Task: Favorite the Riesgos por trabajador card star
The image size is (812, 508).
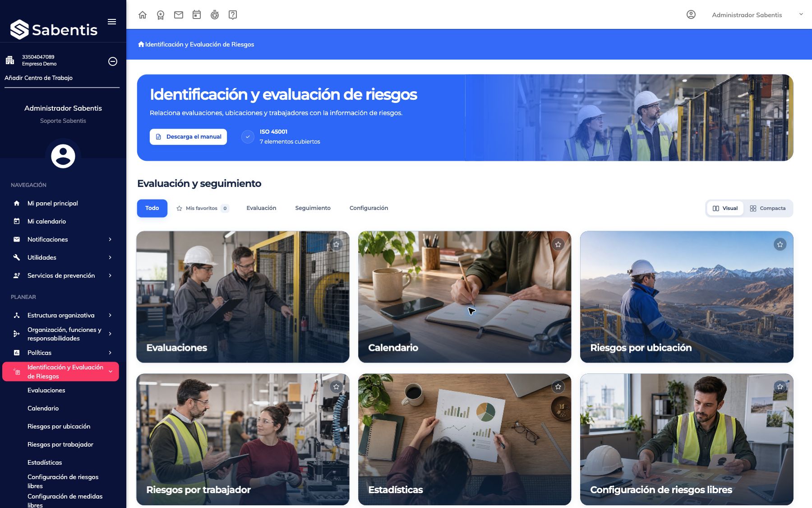Action: 337,387
